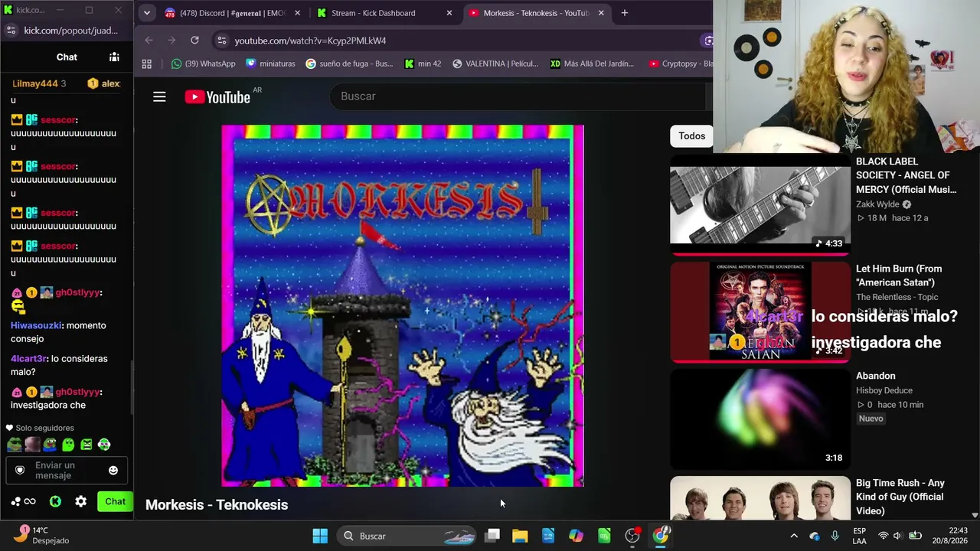Click the Morkesis video player artwork
The height and width of the screenshot is (551, 980).
click(x=403, y=306)
